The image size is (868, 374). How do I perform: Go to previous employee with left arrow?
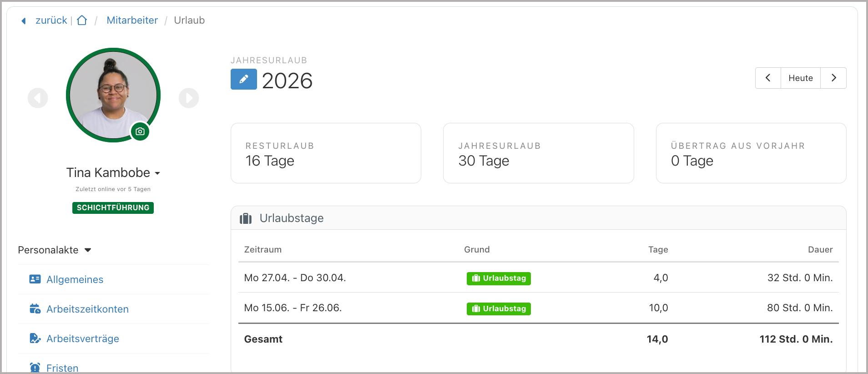click(38, 98)
